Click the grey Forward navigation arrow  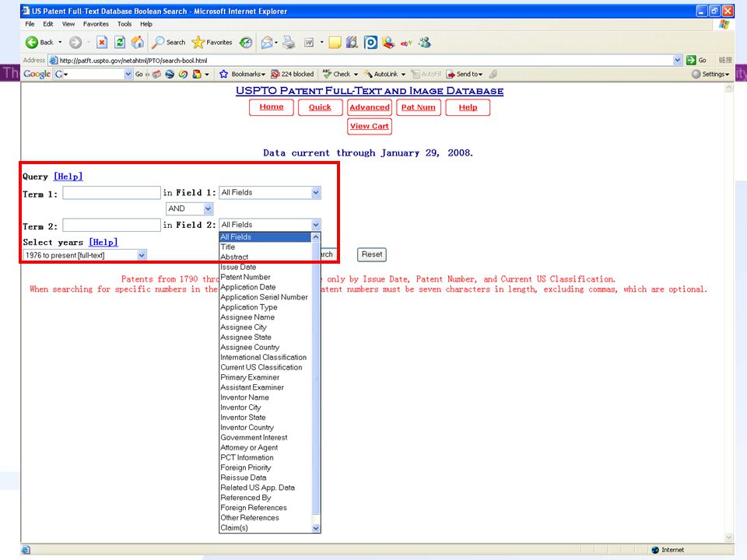tap(75, 42)
